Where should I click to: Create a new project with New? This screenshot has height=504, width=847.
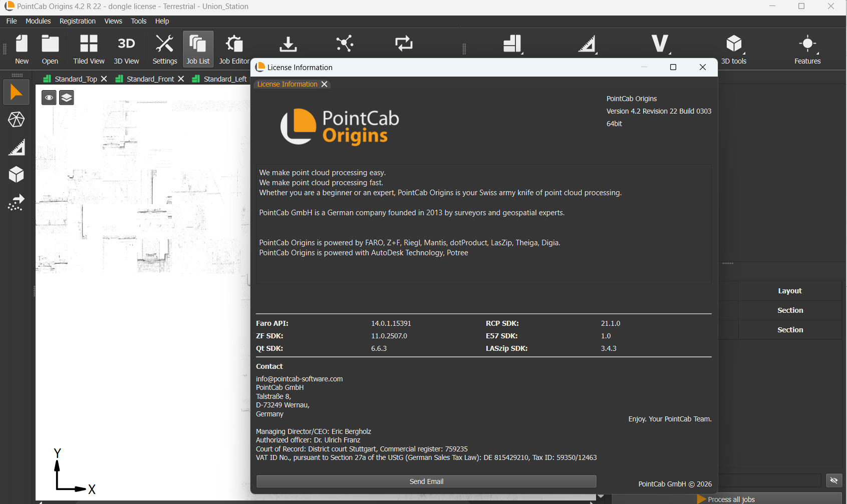point(22,49)
